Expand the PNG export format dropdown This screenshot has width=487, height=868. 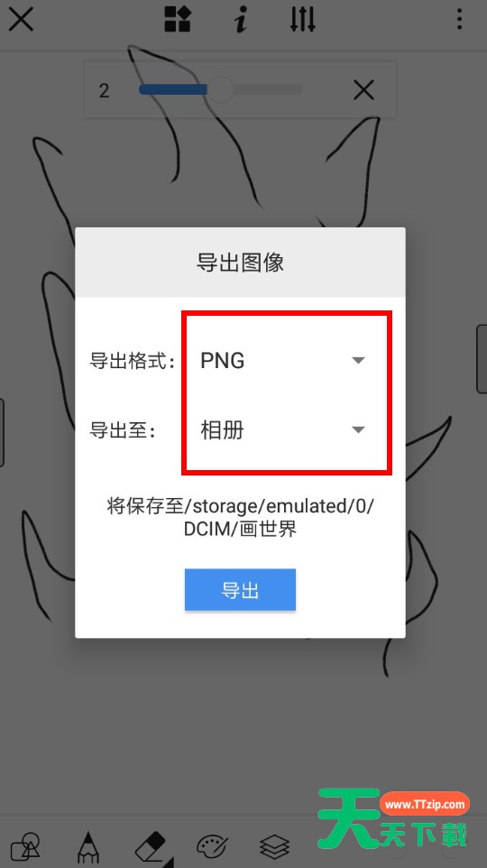click(283, 360)
